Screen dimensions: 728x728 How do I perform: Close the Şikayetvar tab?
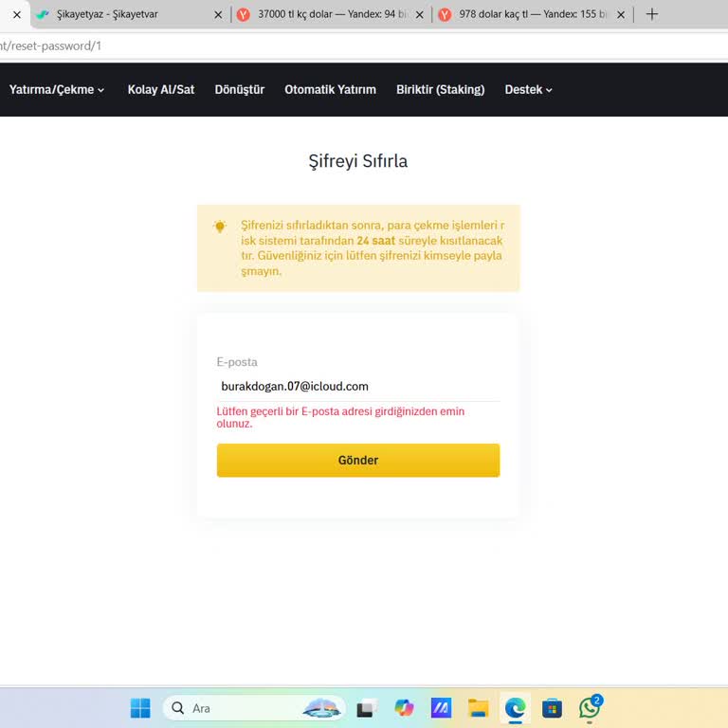pos(218,15)
